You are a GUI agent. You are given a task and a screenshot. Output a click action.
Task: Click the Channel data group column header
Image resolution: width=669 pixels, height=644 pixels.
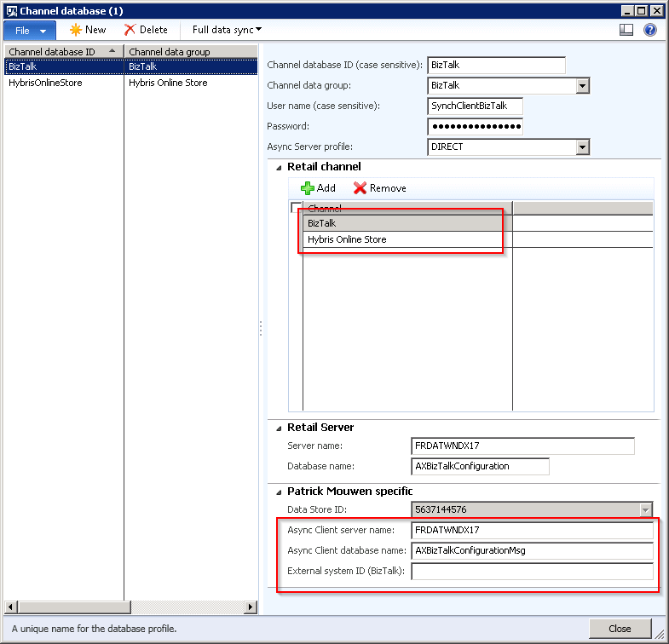(191, 52)
